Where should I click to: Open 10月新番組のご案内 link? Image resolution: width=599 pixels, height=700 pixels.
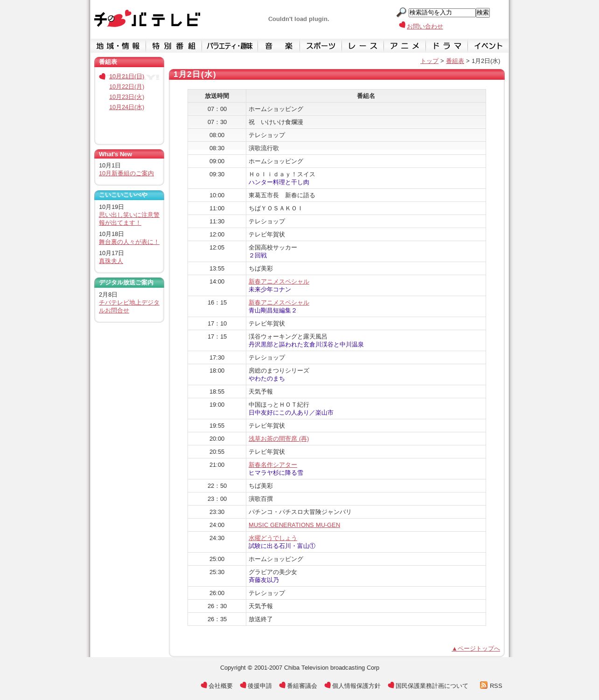click(126, 173)
